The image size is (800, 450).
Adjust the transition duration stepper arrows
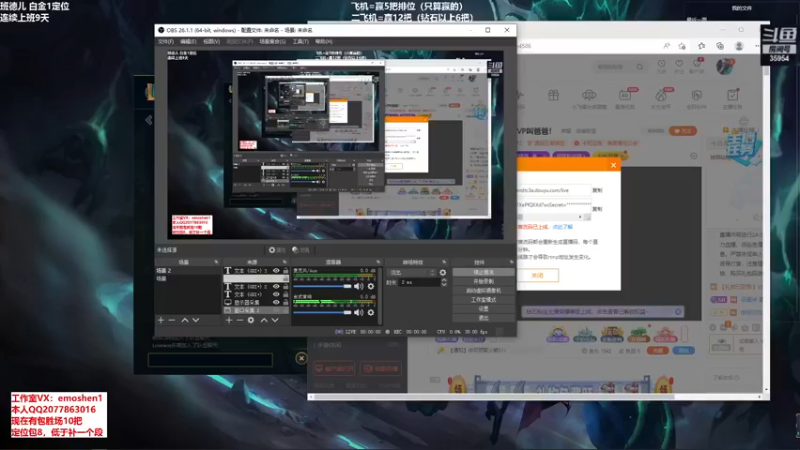444,282
